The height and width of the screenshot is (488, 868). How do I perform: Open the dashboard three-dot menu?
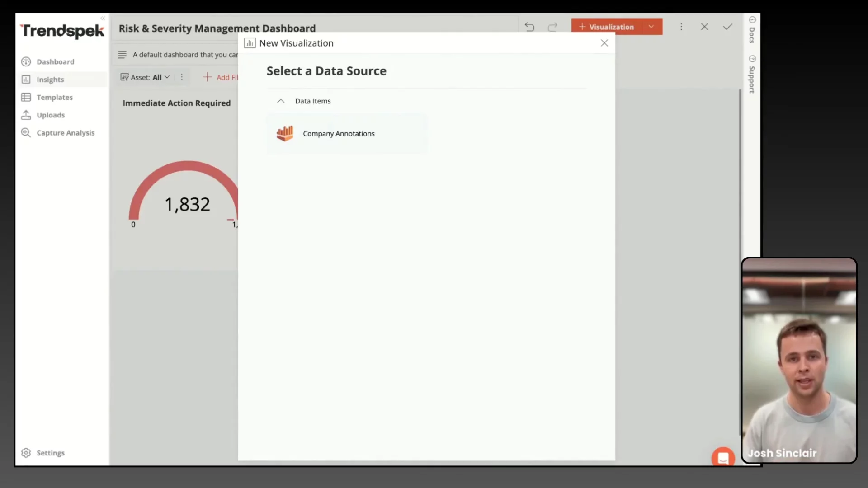click(x=681, y=27)
